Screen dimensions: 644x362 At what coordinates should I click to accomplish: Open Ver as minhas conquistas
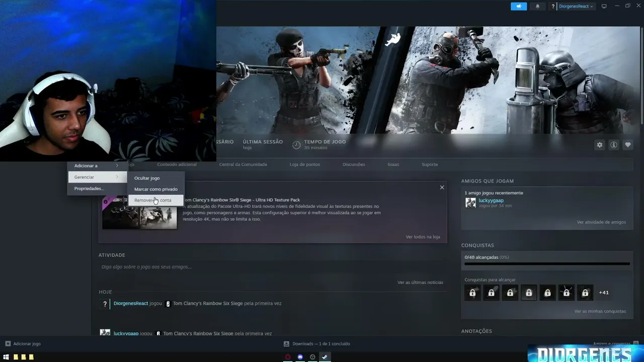click(600, 311)
